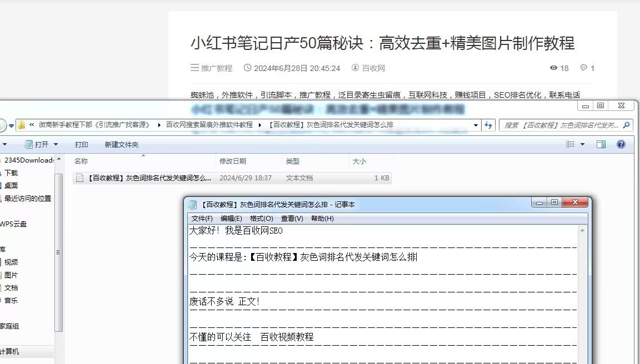Viewport: 640px width, 364px height.
Task: Open 视频 library in navigation pane
Action: coord(11,262)
